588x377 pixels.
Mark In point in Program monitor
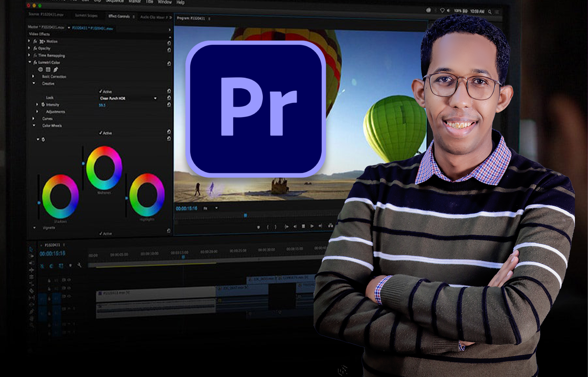[x=268, y=227]
